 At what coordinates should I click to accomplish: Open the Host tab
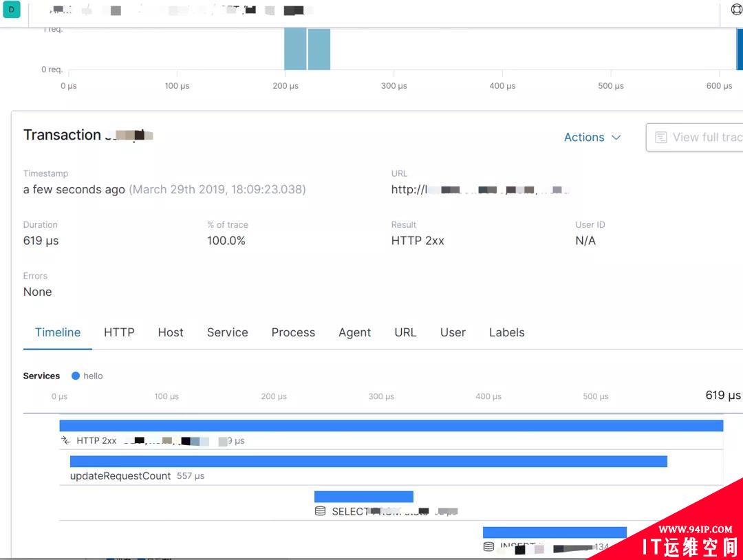coord(171,332)
